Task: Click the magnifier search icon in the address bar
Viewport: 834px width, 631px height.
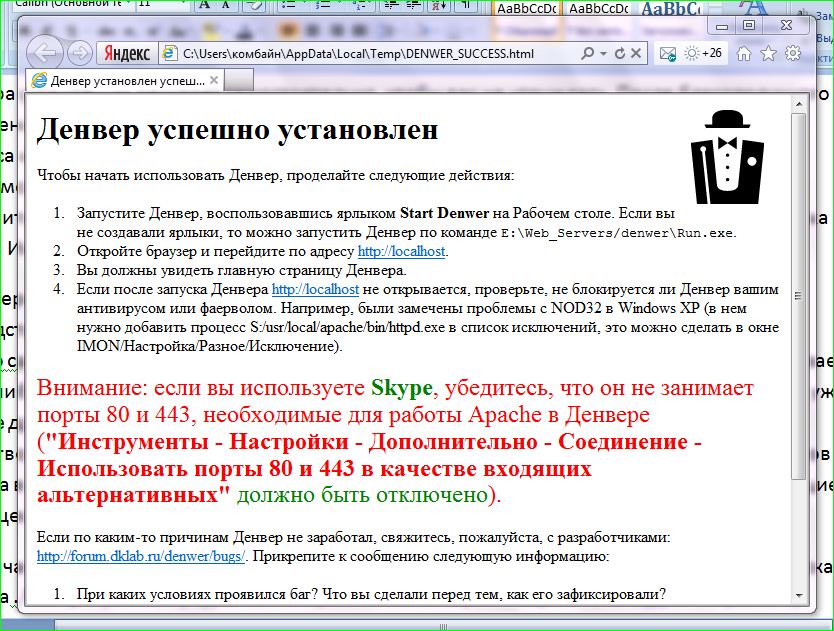Action: [x=587, y=53]
